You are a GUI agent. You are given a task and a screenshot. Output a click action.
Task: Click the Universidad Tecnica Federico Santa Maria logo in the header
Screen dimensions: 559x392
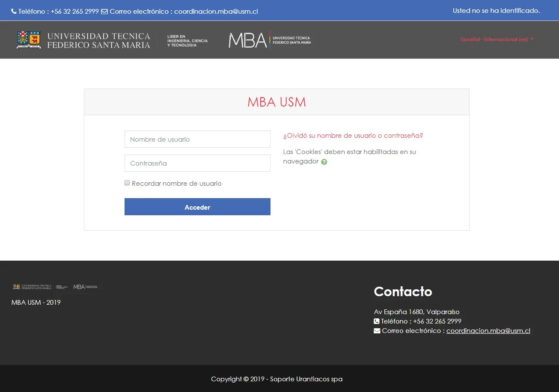[x=83, y=40]
